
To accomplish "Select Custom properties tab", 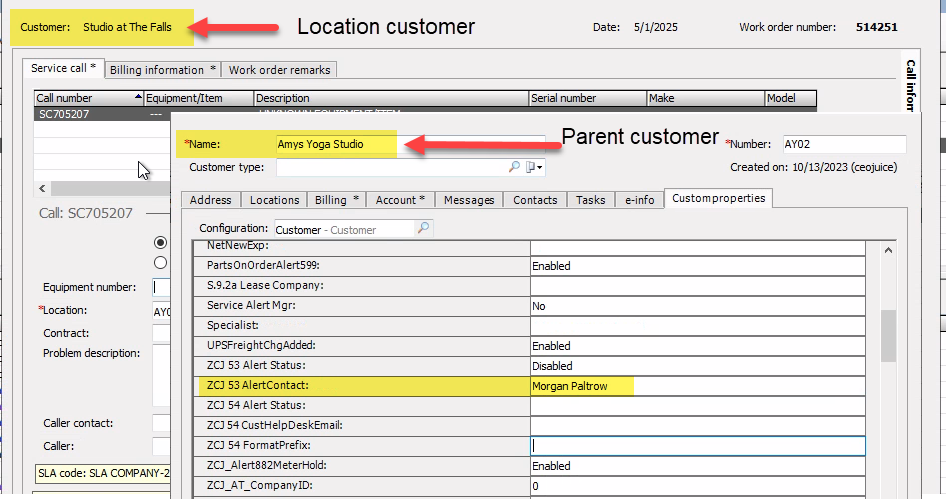I will (719, 198).
